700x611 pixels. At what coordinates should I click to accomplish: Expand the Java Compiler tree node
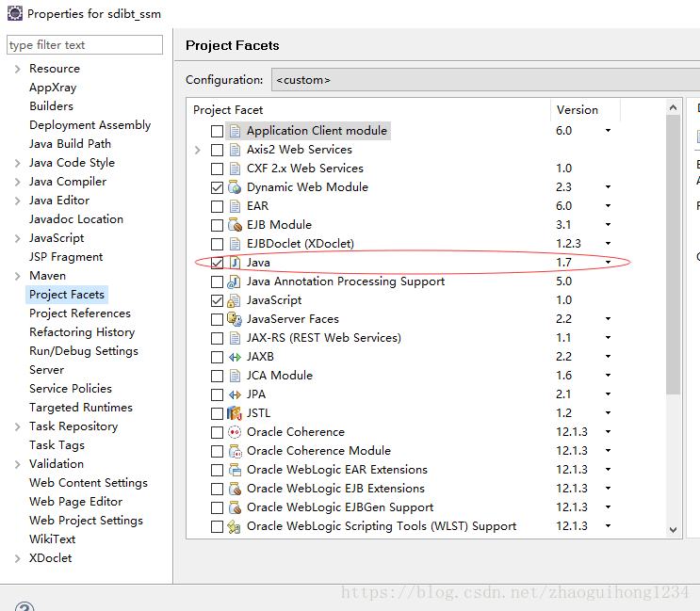(x=17, y=182)
